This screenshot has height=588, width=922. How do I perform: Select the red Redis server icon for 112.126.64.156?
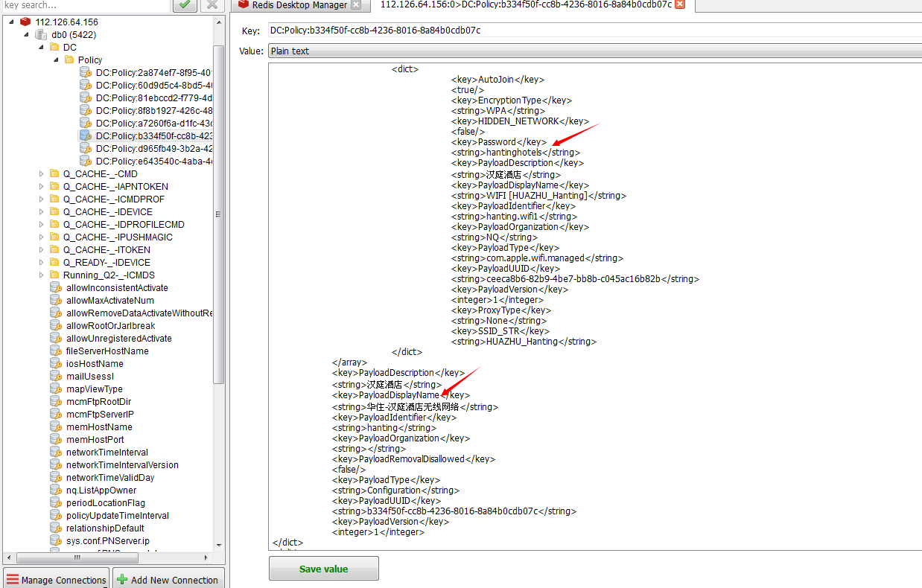click(26, 22)
